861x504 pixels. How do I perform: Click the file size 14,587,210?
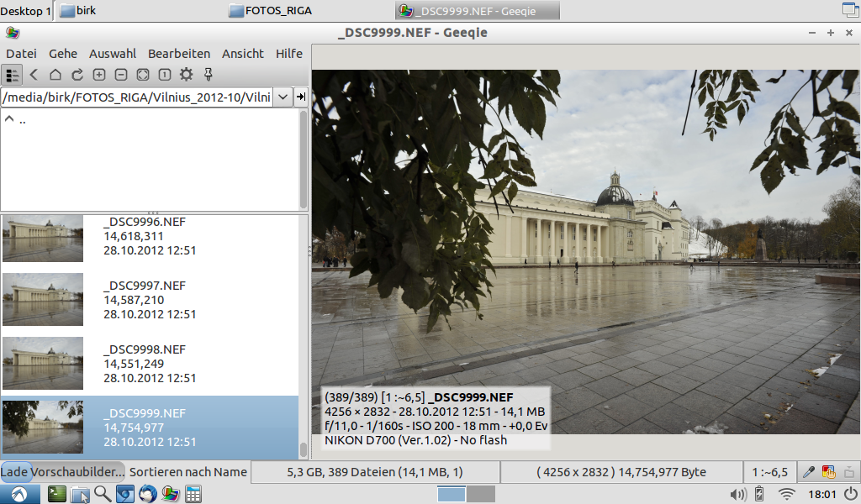tap(134, 300)
